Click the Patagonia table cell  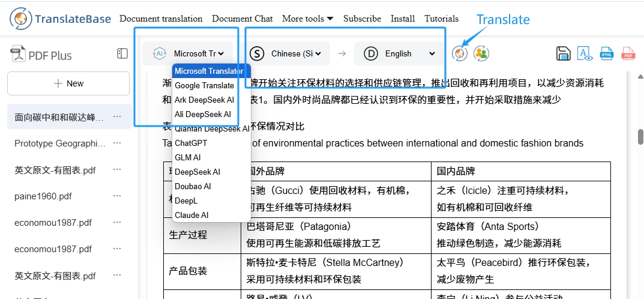[x=336, y=235]
